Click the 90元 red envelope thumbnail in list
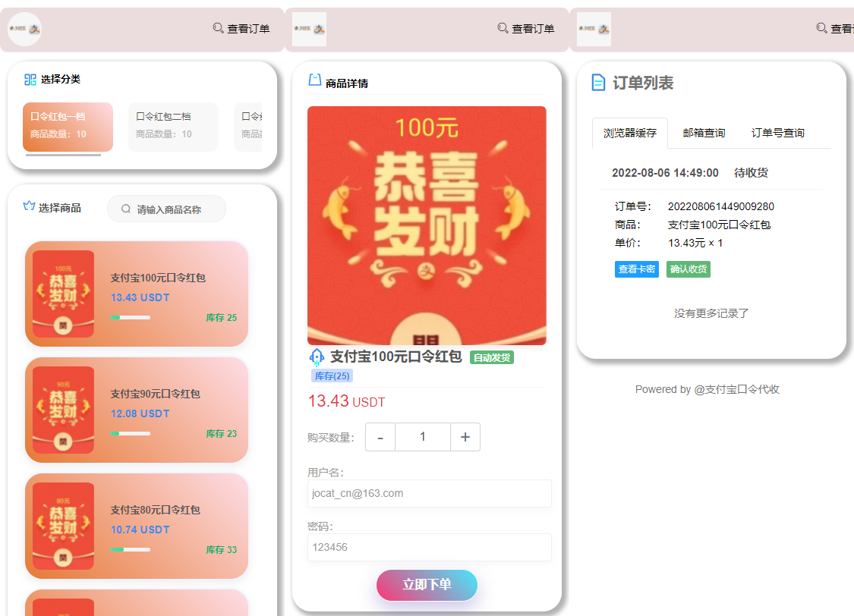Viewport: 854px width, 616px height. (63, 410)
